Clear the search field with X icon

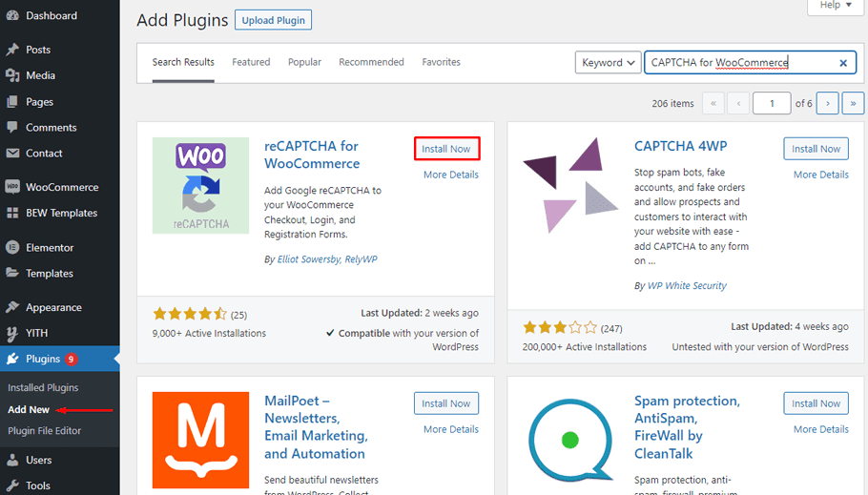coord(843,63)
